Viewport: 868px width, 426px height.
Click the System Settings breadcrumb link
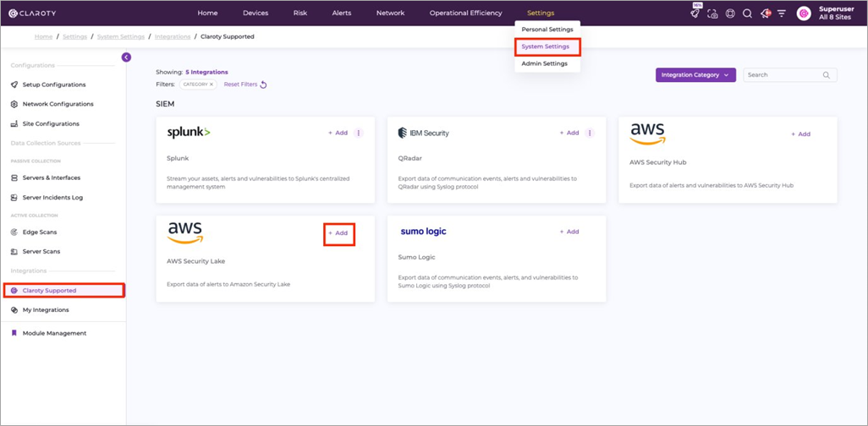click(x=121, y=37)
